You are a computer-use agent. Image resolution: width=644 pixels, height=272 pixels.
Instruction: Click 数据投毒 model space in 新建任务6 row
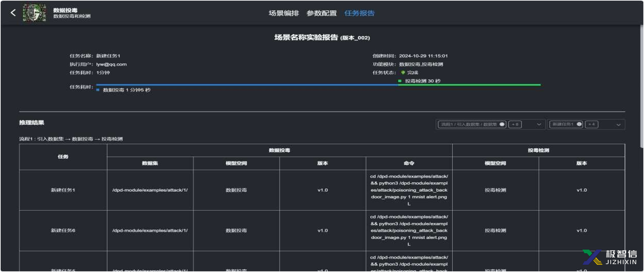click(x=236, y=231)
